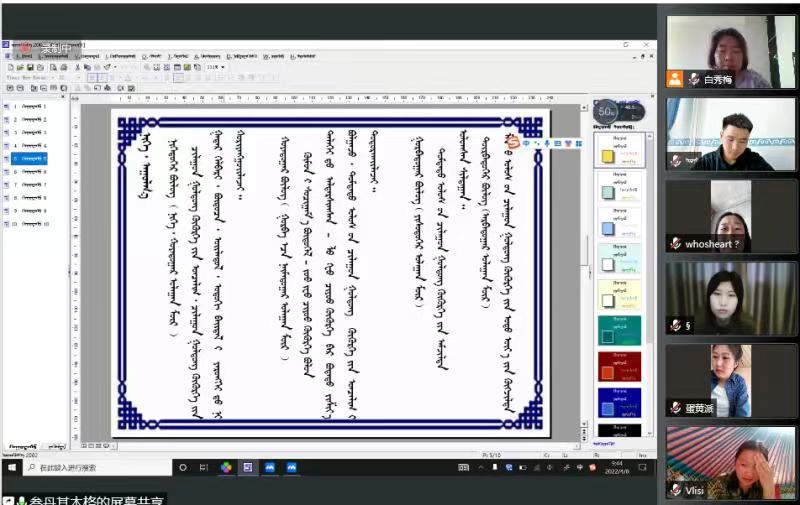
Task: Choose the dark red design template
Action: pos(618,366)
